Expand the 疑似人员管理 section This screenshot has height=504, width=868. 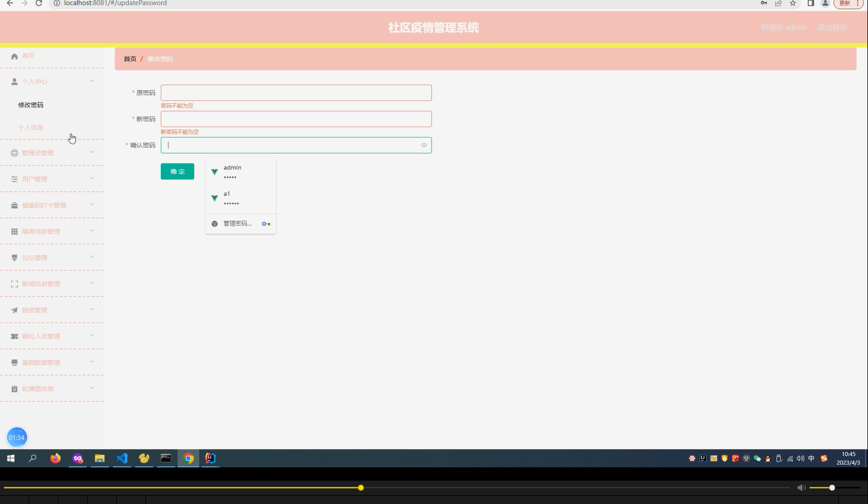[x=92, y=336]
